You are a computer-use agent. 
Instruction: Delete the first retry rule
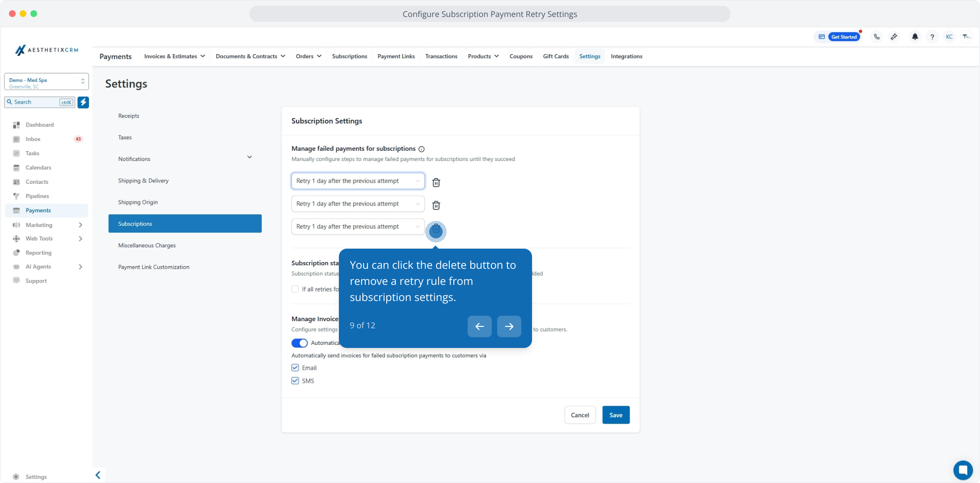(436, 182)
